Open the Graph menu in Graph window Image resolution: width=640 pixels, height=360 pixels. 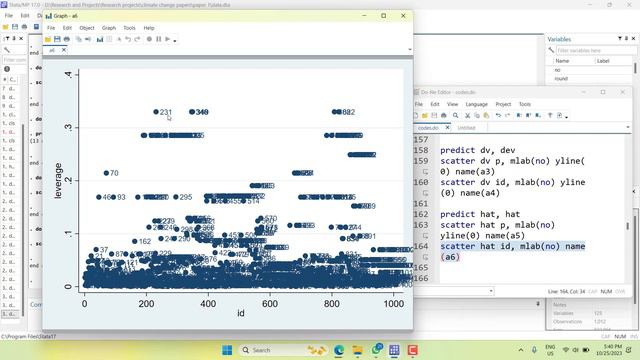(109, 28)
